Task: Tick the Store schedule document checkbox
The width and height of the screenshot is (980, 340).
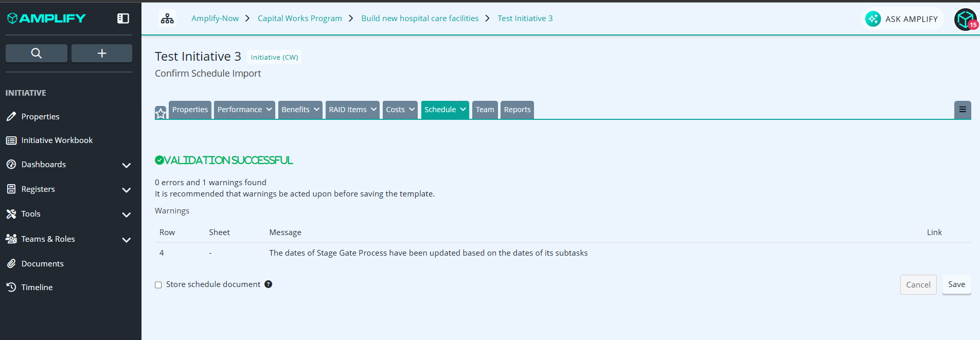Action: 158,285
